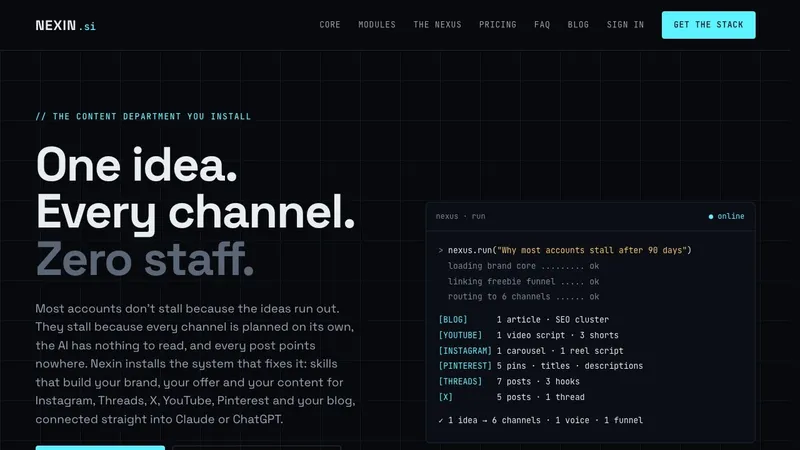Viewport: 800px width, 450px height.
Task: Go to the Modules section
Action: [x=377, y=24]
